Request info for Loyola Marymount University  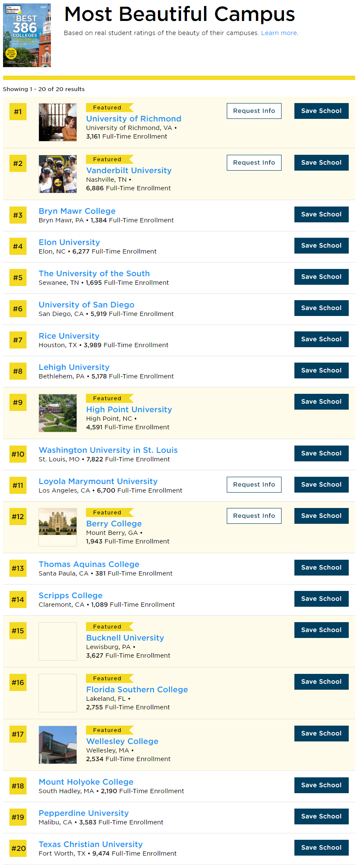pyautogui.click(x=254, y=484)
